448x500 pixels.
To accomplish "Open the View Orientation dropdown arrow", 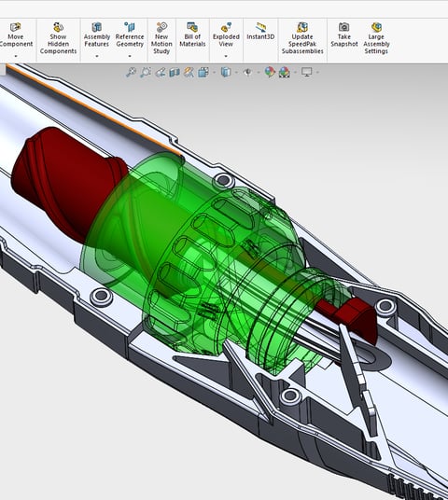I will 214,73.
